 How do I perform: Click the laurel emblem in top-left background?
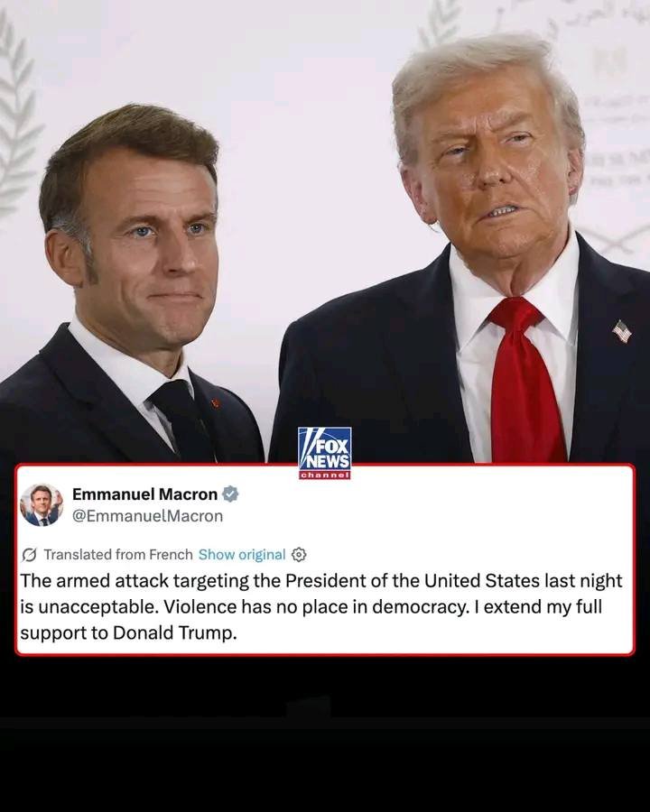(16, 114)
